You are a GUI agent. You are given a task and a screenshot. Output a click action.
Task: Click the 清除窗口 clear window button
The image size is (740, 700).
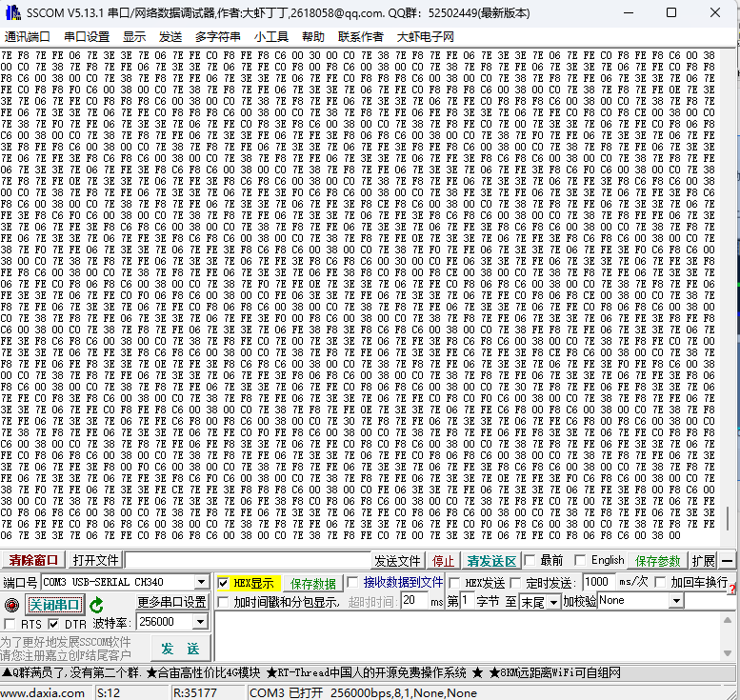(33, 561)
